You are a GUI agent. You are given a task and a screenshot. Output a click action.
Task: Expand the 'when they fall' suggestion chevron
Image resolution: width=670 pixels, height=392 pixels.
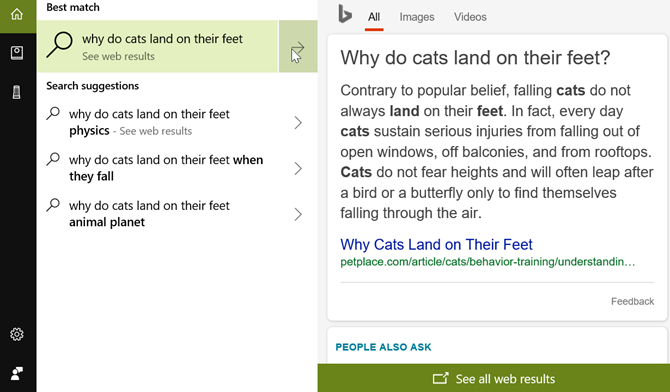click(298, 168)
